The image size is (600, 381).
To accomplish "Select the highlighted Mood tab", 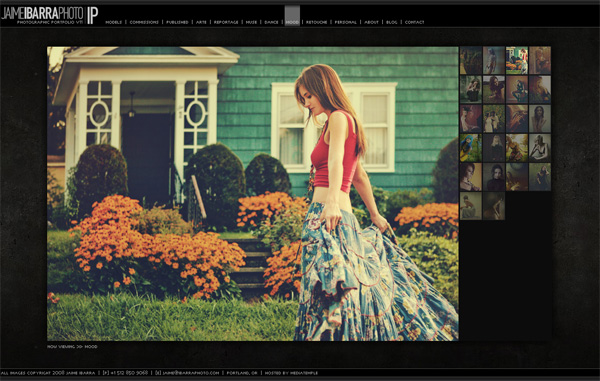I will tap(292, 16).
